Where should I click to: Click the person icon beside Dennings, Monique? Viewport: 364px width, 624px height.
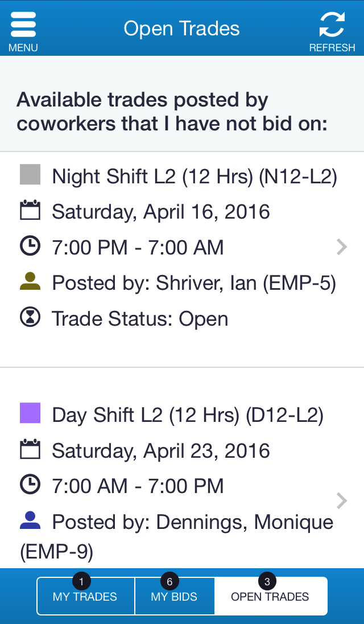coord(30,520)
